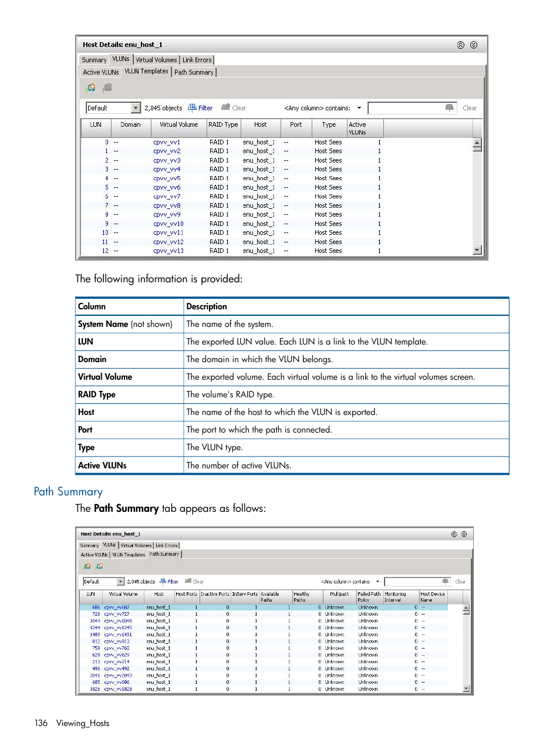Greyed clear-filter icon in top panel
This screenshot has width=560, height=746.
coord(225,107)
